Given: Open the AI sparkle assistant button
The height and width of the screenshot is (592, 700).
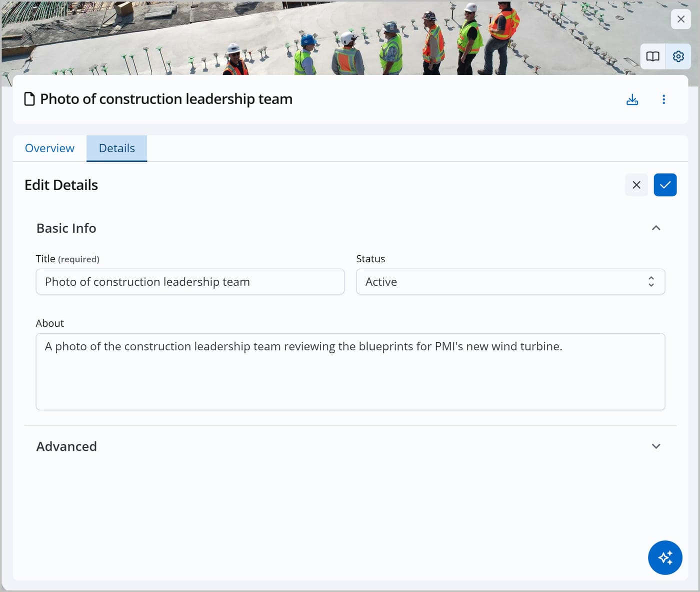Looking at the screenshot, I should pos(665,557).
